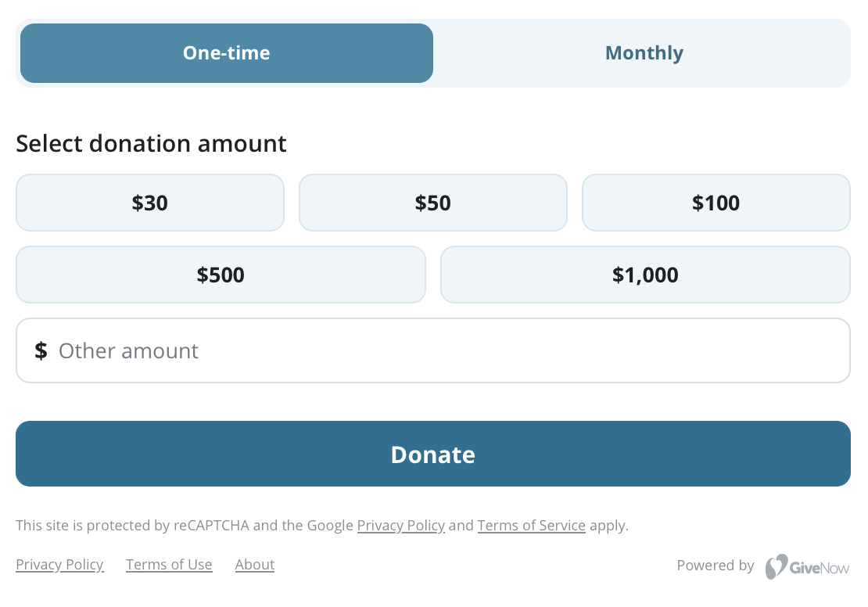The width and height of the screenshot is (868, 607).
Task: Open the Google Privacy Policy link
Action: point(400,525)
